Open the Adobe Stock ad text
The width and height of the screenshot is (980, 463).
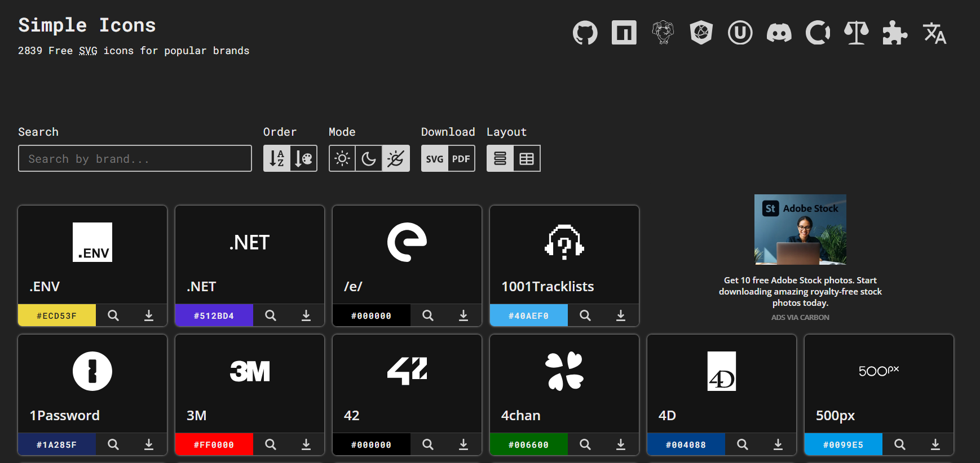(800, 291)
